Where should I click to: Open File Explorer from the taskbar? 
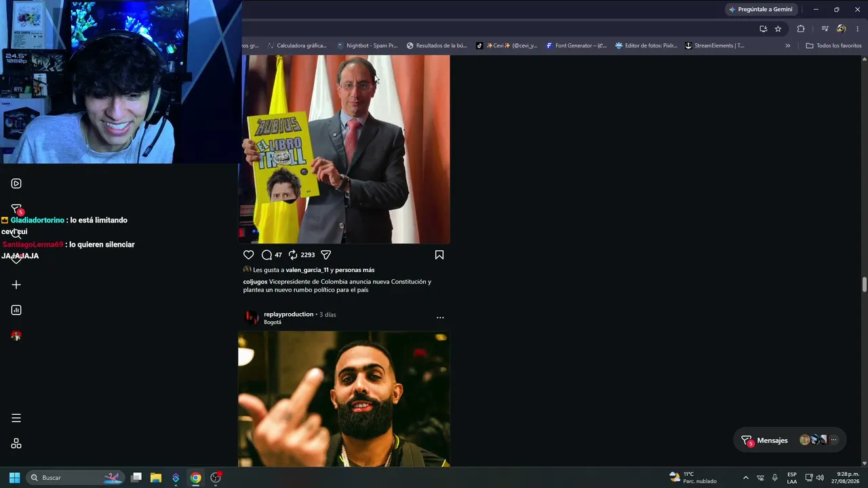coord(156,478)
